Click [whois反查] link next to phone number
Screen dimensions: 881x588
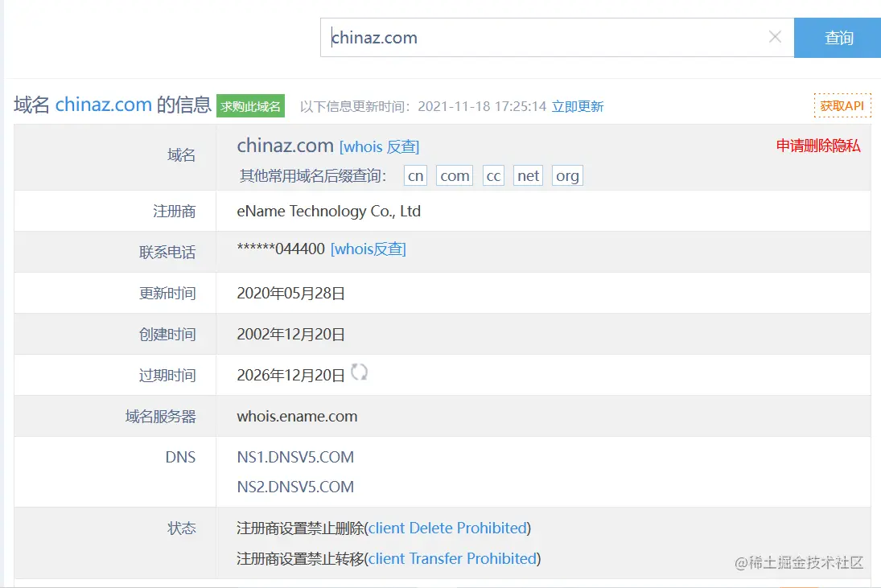click(x=368, y=249)
